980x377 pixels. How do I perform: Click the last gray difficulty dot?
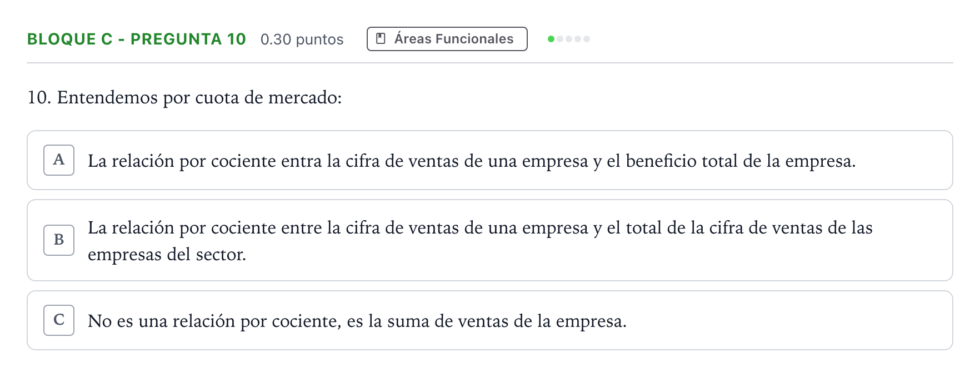click(587, 39)
